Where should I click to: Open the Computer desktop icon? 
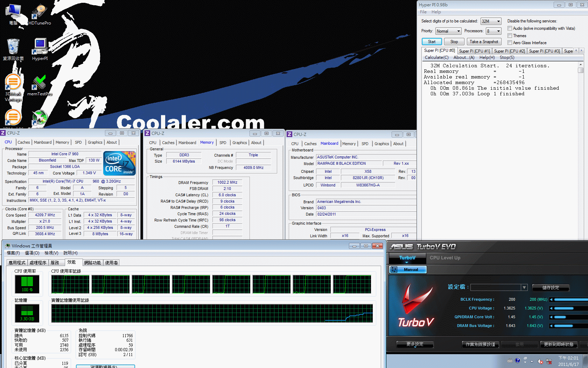(13, 14)
